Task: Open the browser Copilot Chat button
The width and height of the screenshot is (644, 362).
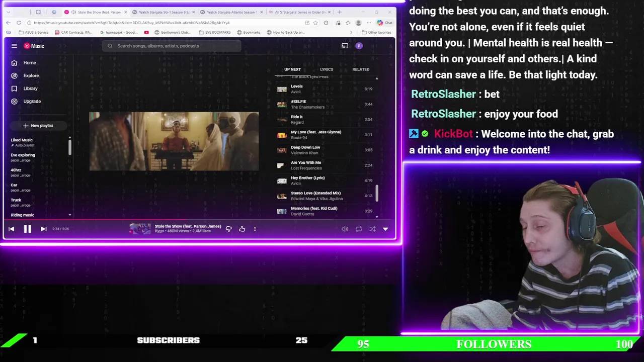Action: pos(384,23)
